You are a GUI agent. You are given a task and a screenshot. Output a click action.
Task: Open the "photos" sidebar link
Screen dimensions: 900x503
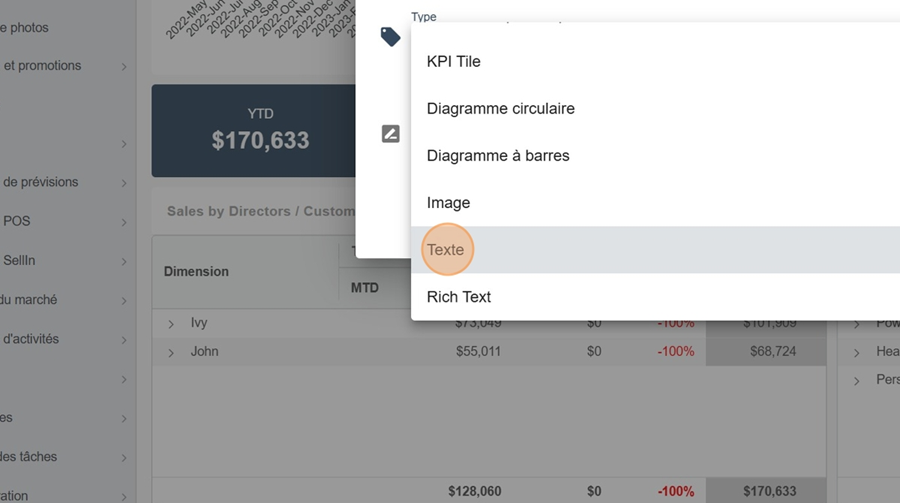click(29, 28)
